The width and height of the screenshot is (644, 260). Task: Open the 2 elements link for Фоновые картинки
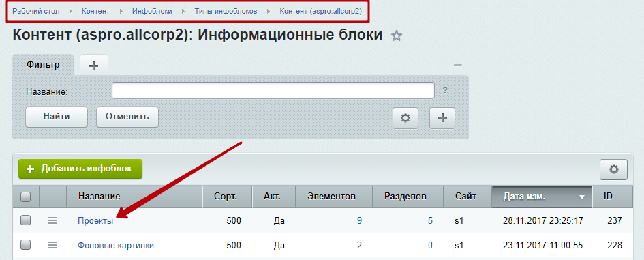tap(359, 246)
